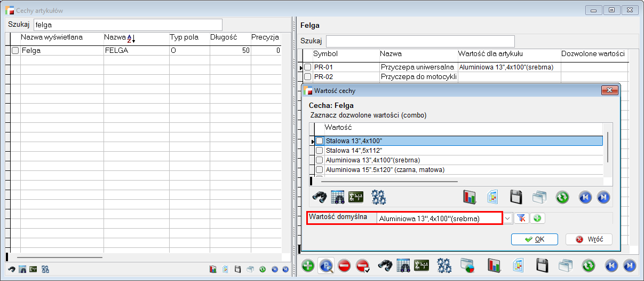Screen dimensions: 644x281
Task: Click the Nazwa wyświetlana column header
Action: pos(51,37)
